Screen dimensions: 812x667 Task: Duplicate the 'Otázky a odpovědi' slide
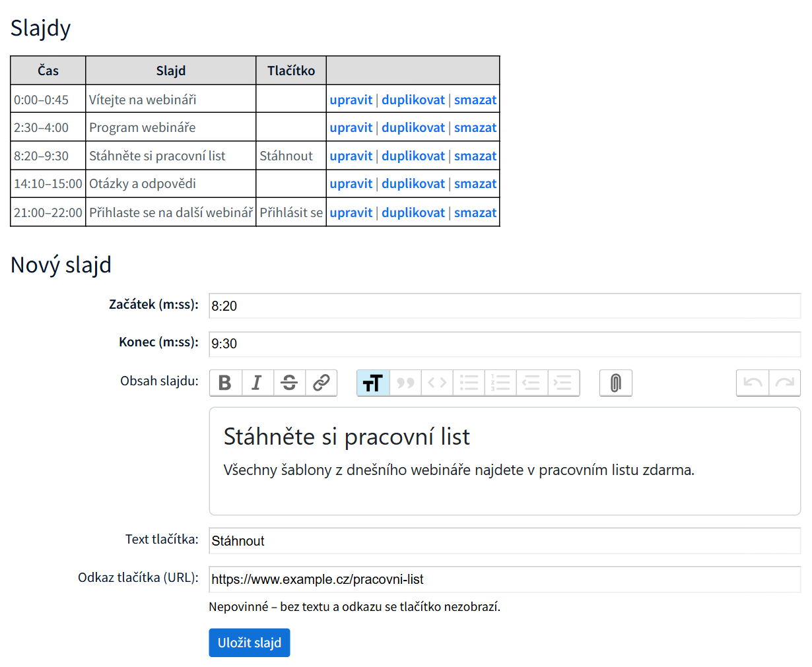[x=413, y=183]
